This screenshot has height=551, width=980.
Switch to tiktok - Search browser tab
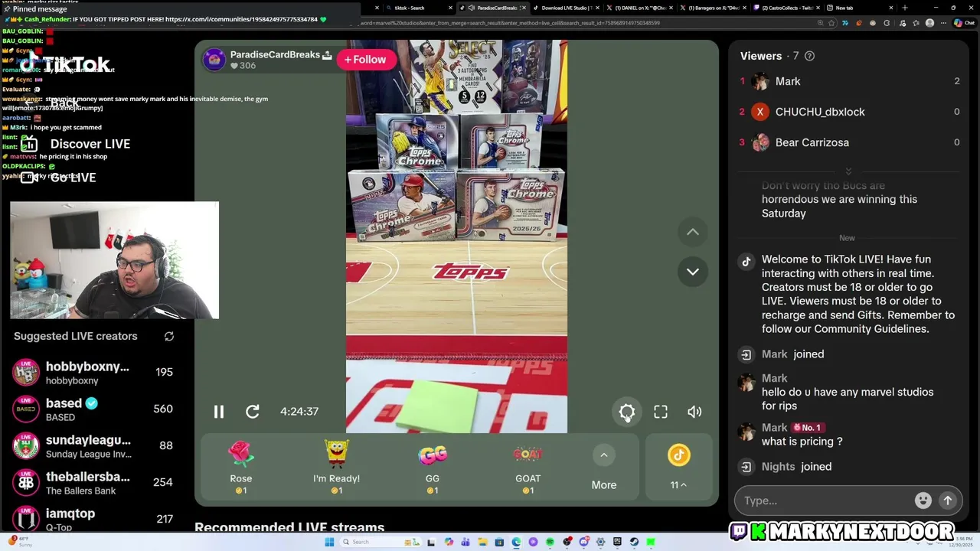(x=418, y=8)
